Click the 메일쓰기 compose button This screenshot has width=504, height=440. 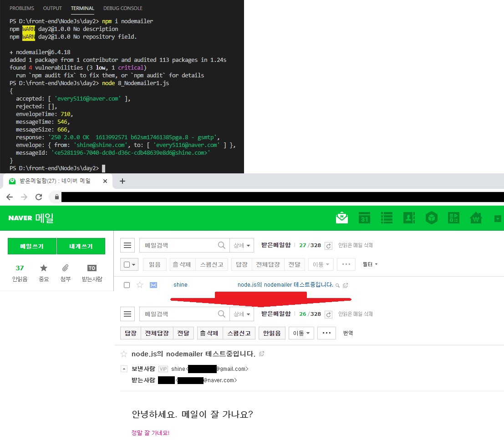tap(32, 246)
